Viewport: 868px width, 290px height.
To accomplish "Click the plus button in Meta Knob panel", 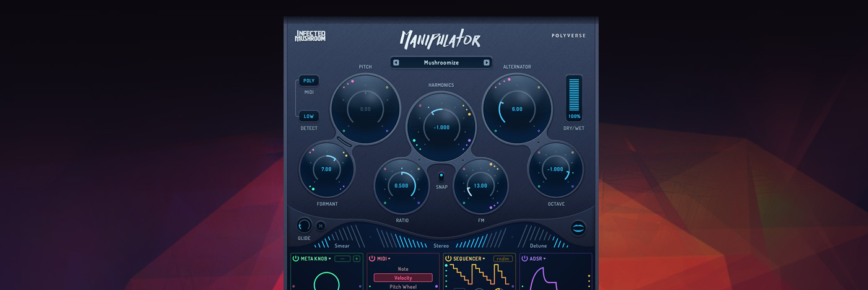I will [x=357, y=258].
